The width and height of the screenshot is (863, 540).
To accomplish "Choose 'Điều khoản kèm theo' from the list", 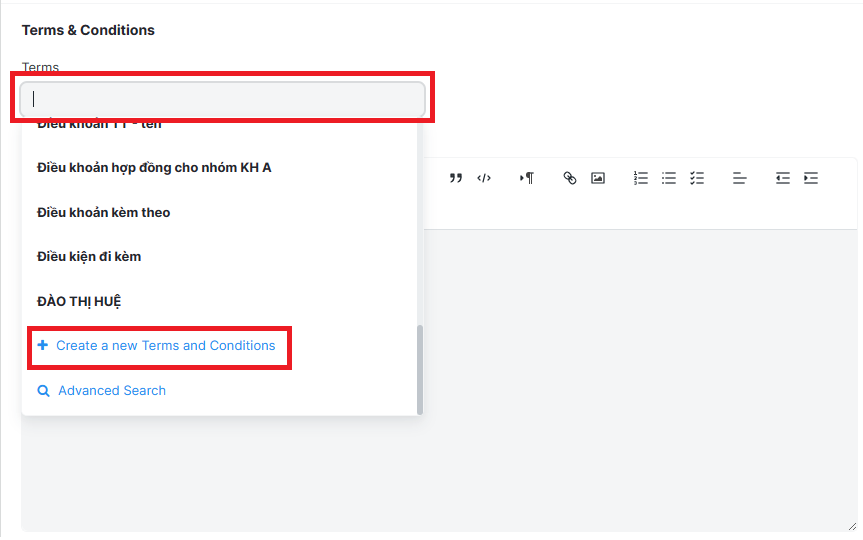I will (103, 212).
